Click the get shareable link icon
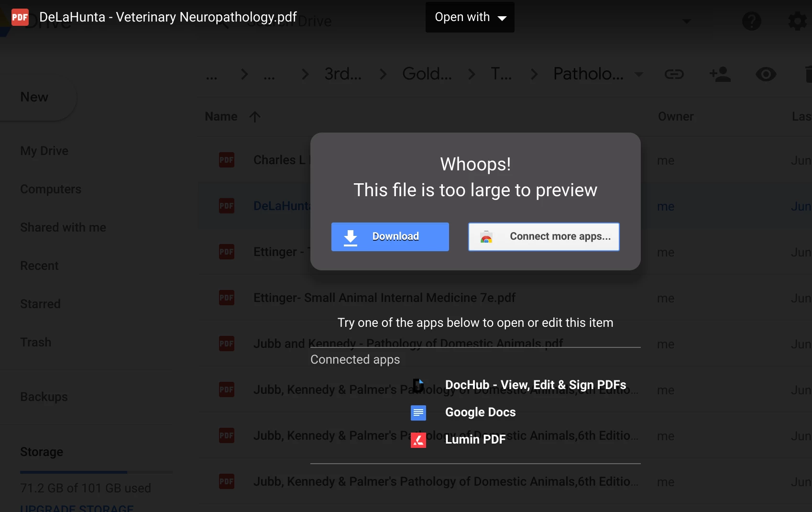The image size is (812, 512). point(674,74)
